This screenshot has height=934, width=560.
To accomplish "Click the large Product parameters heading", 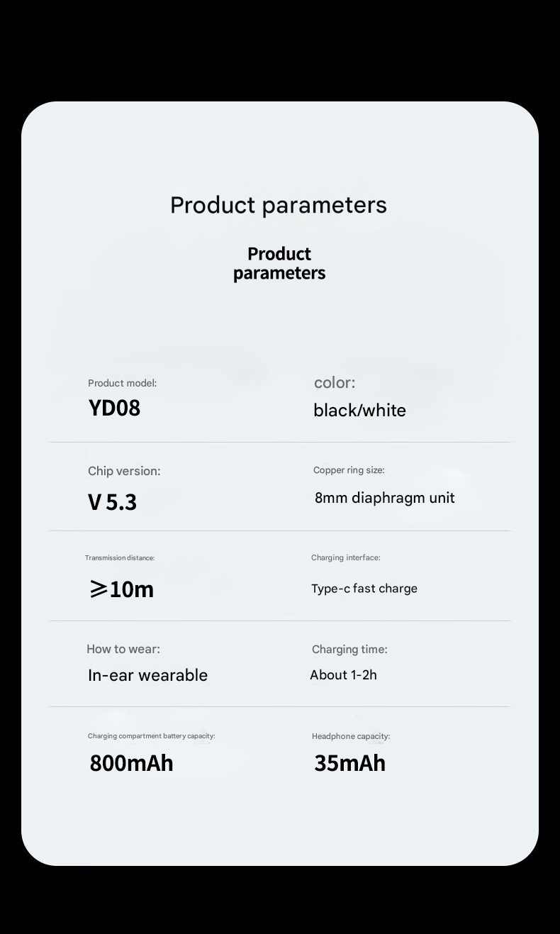I will (279, 205).
